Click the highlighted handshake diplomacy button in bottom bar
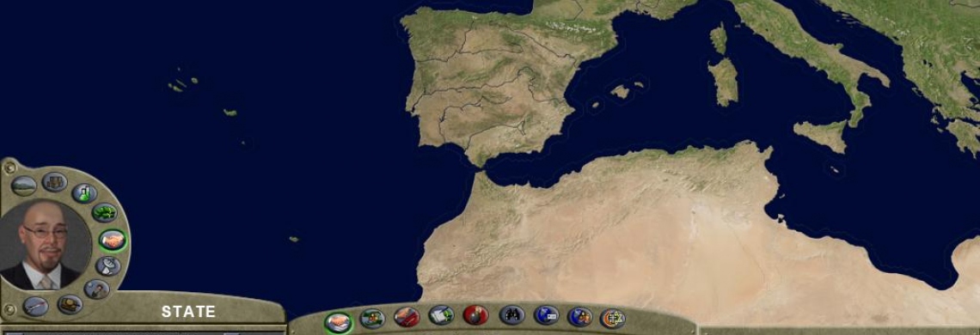Viewport: 980px width, 335px height. pos(338,322)
